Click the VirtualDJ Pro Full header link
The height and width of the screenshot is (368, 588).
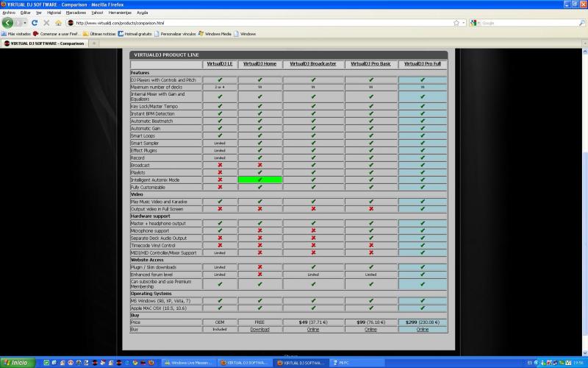(423, 64)
